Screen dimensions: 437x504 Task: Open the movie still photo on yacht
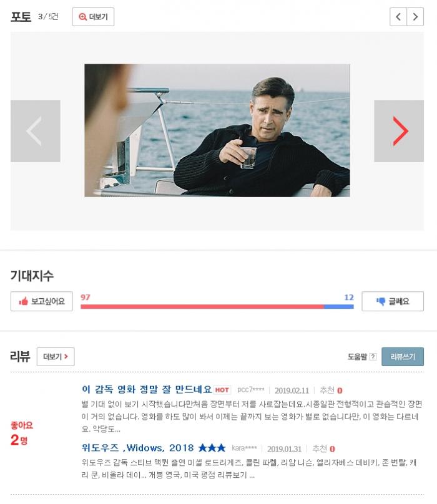tap(217, 130)
